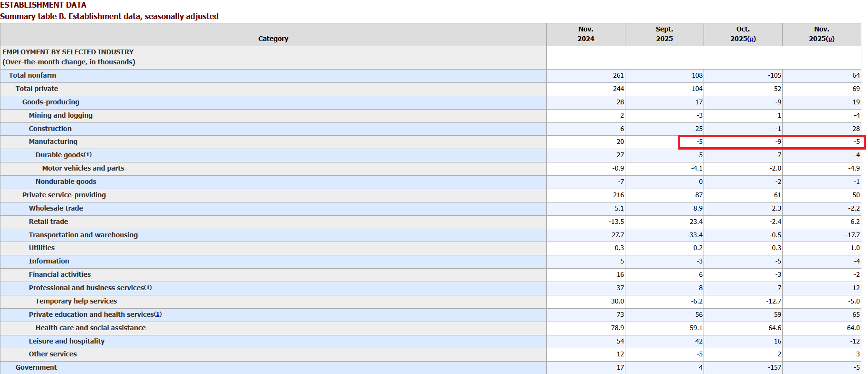Image resolution: width=868 pixels, height=374 pixels.
Task: Select the "Total nonfarm" row label
Action: tap(32, 75)
